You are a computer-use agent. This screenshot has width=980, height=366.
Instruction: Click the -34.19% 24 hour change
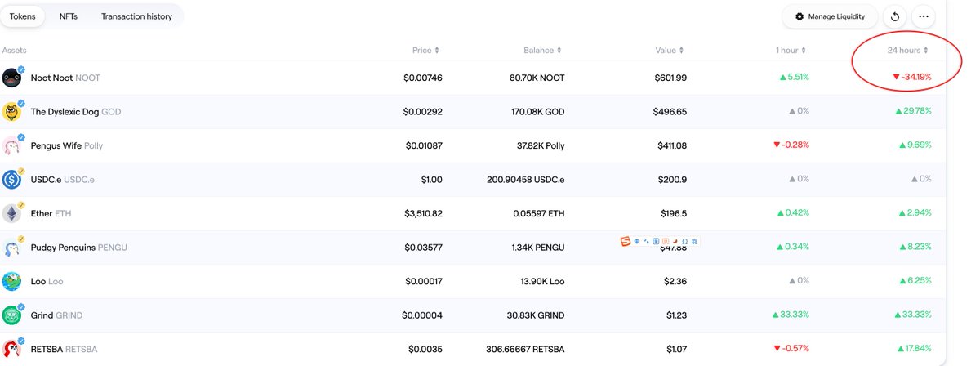pyautogui.click(x=912, y=78)
